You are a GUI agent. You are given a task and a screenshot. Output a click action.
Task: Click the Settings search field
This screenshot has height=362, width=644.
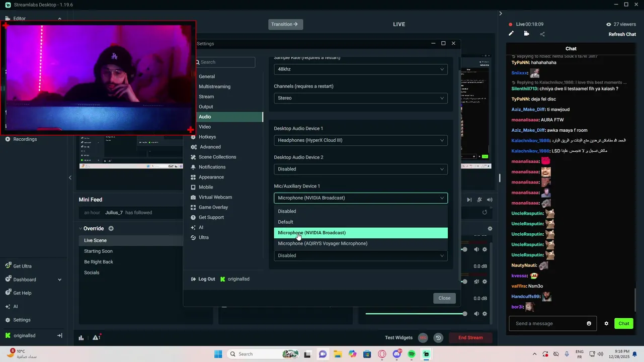click(225, 62)
